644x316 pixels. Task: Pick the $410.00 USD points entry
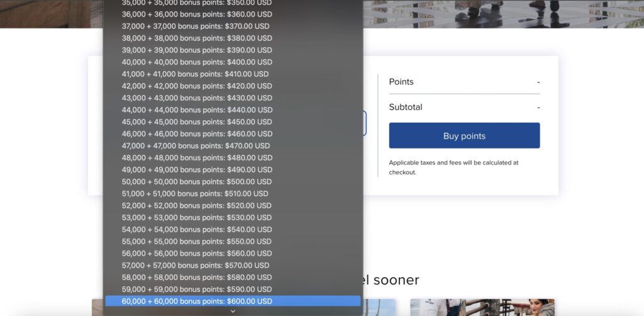tap(233, 74)
